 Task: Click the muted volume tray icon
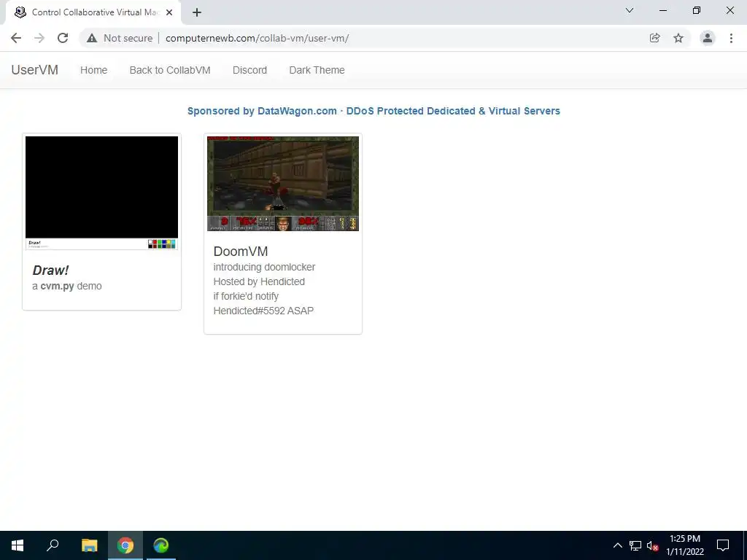coord(653,545)
